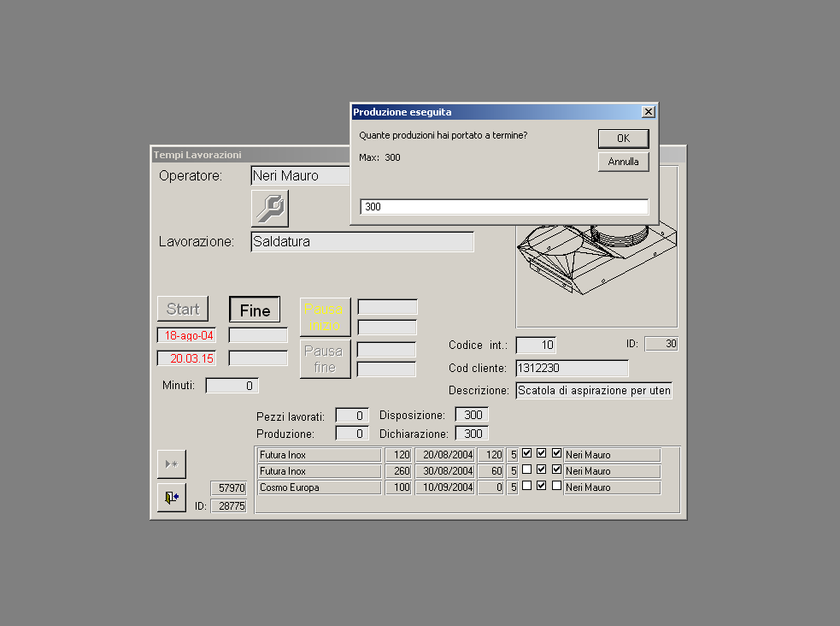Image resolution: width=840 pixels, height=626 pixels.
Task: Click the Lavorazione field showing Saldatura
Action: (362, 242)
